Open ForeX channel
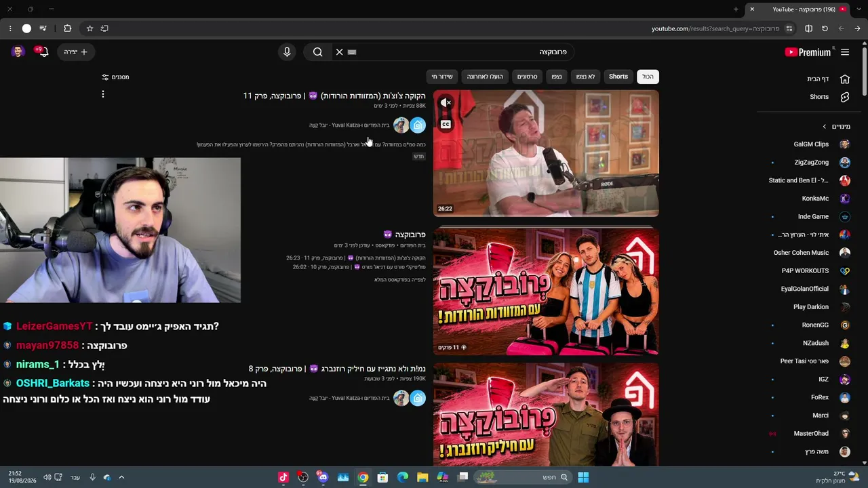The image size is (868, 488). tap(818, 398)
